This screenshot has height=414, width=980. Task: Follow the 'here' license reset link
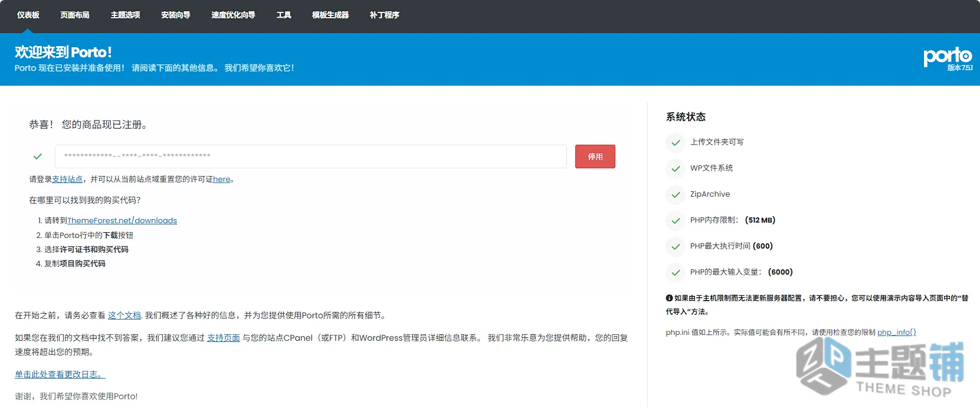222,180
